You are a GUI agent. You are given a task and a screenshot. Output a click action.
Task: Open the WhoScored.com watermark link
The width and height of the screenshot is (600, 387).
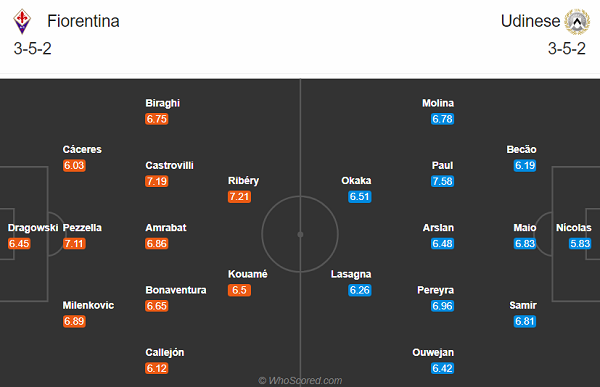coord(300,380)
